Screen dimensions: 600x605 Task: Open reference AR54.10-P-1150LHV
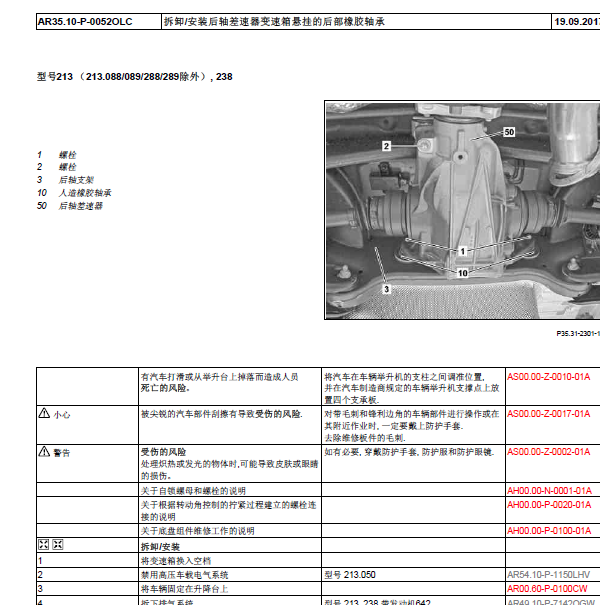tap(548, 575)
